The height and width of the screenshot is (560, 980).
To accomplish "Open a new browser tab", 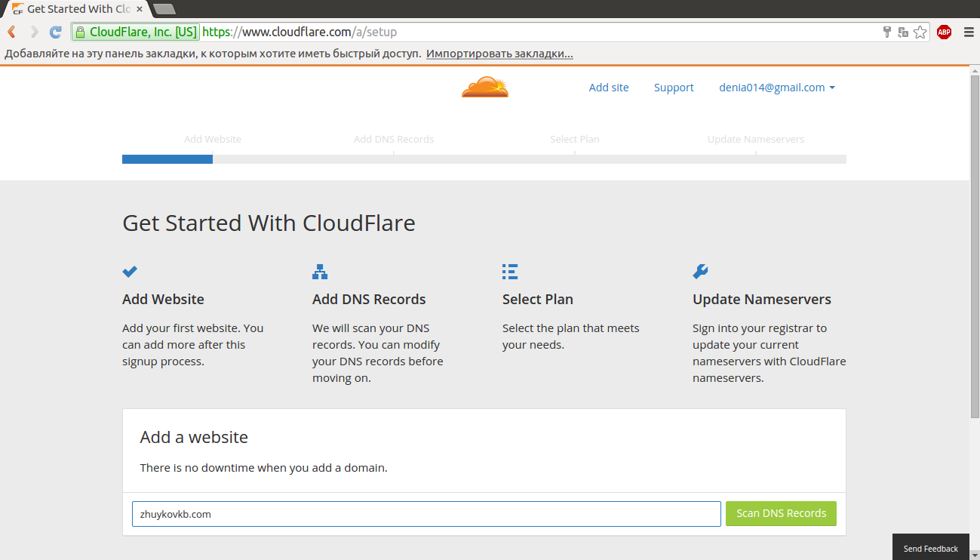I will [x=164, y=9].
